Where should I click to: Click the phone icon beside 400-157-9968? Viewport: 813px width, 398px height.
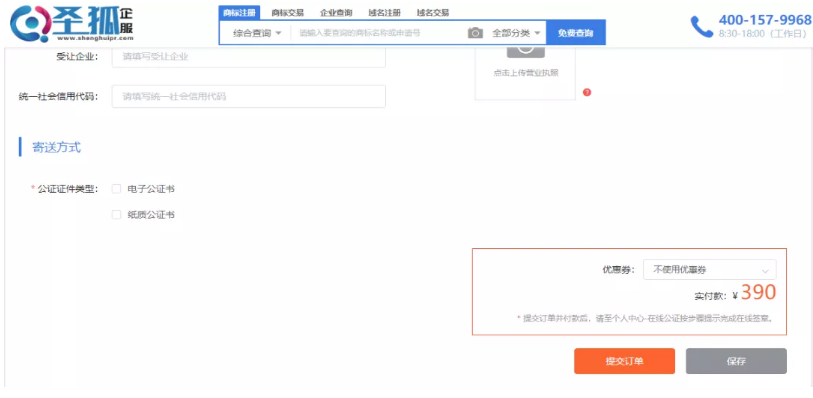pos(702,26)
